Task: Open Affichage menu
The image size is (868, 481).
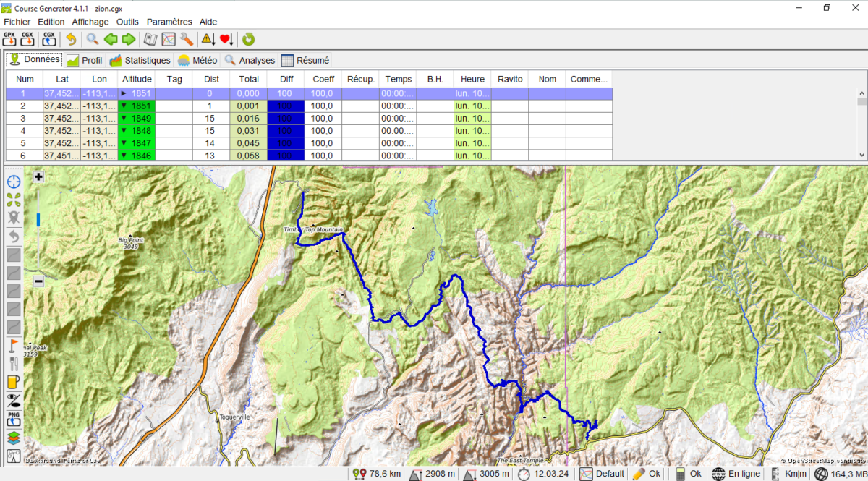Action: coord(90,22)
